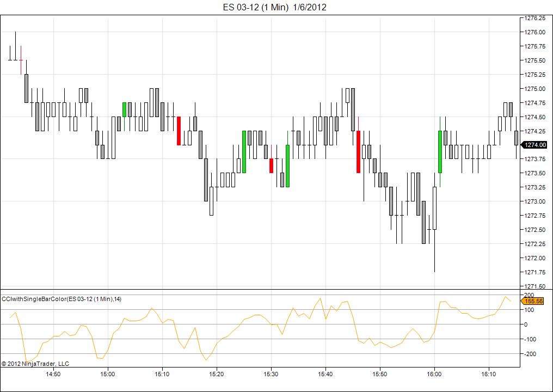Click price label 1273.75
Screen dimensions: 553x392
click(x=536, y=159)
